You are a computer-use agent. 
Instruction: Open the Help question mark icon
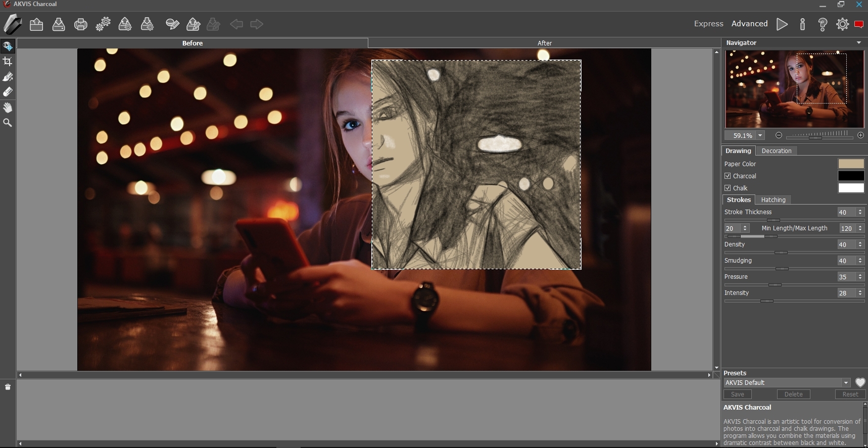click(823, 24)
